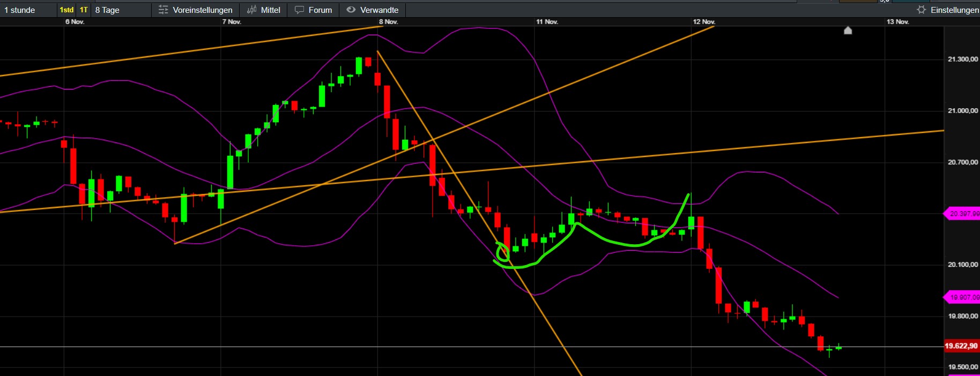Screen dimensions: 980x376
Task: Click the '11 Nov.' date label
Action: tap(547, 22)
